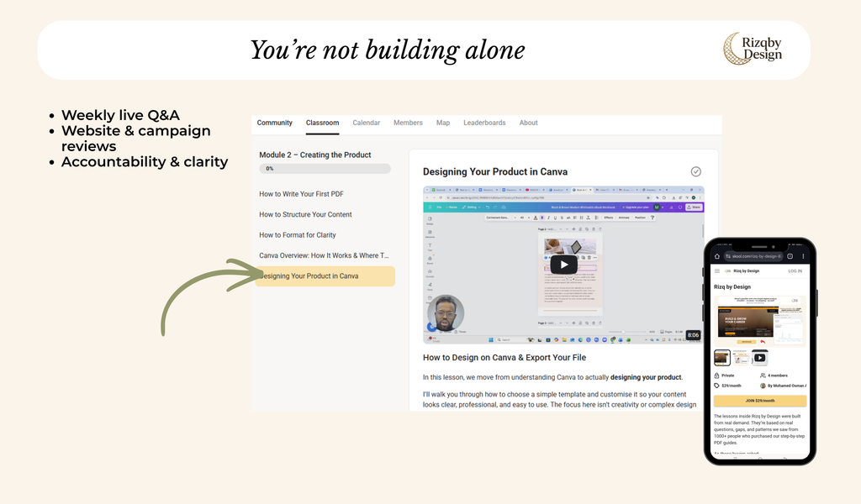Toggle underline formatting in Canva's toolbar
Image resolution: width=861 pixels, height=504 pixels.
(x=554, y=218)
